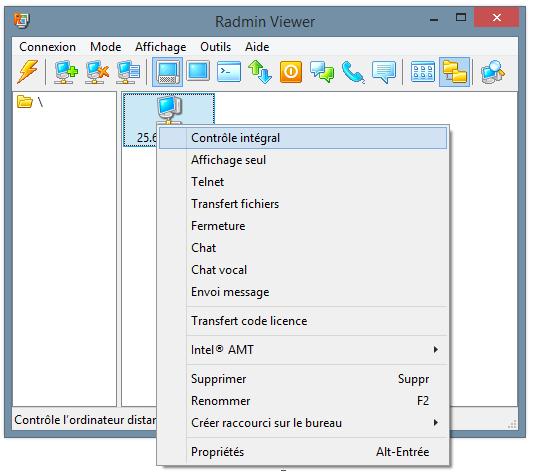The image size is (538, 471).
Task: Close the Radmin Viewer window
Action: point(496,17)
